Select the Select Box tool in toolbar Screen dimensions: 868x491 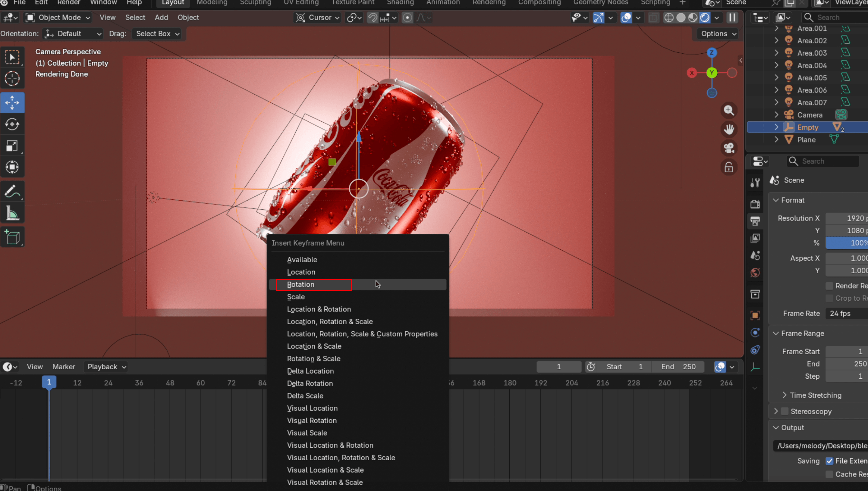click(12, 57)
